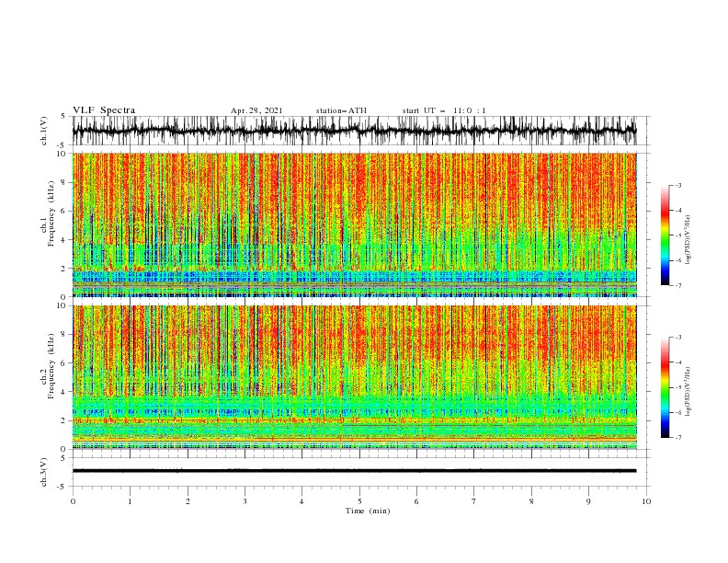Click time axis tick label "6"
The width and height of the screenshot is (728, 563).
tap(416, 501)
